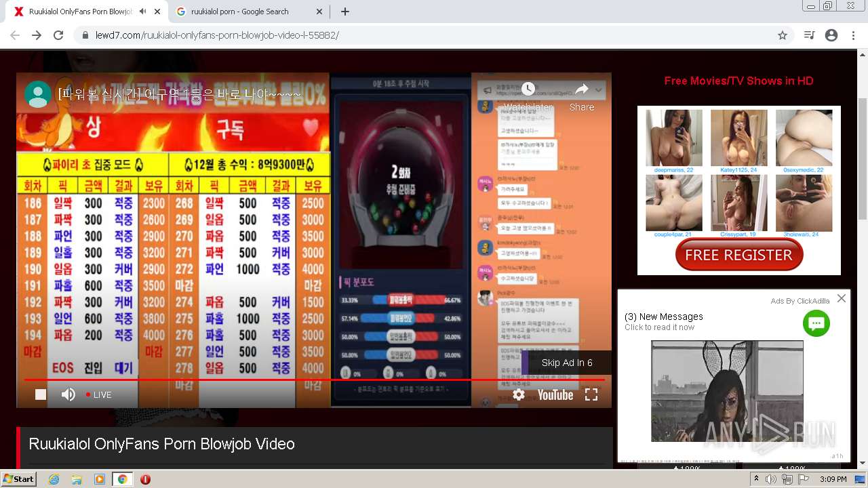Click the Skip Ad countdown button

(566, 363)
